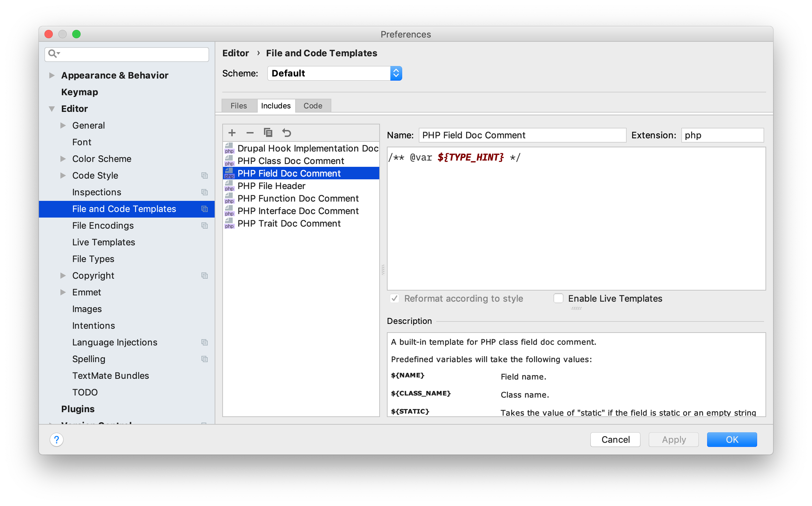Open the Scheme Default dropdown
The image size is (812, 506).
(335, 73)
